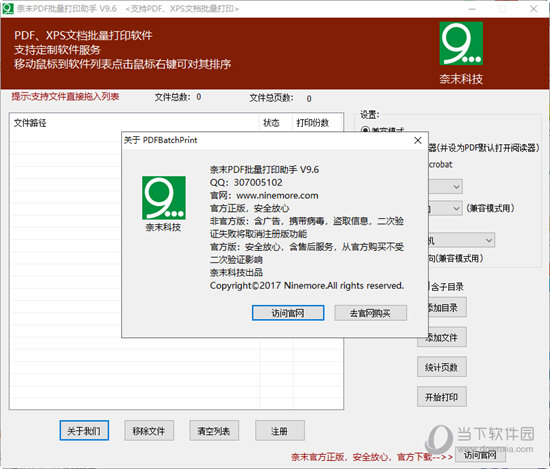This screenshot has height=469, width=550.
Task: Click 去官网购买 button in About dialog
Action: click(x=370, y=313)
